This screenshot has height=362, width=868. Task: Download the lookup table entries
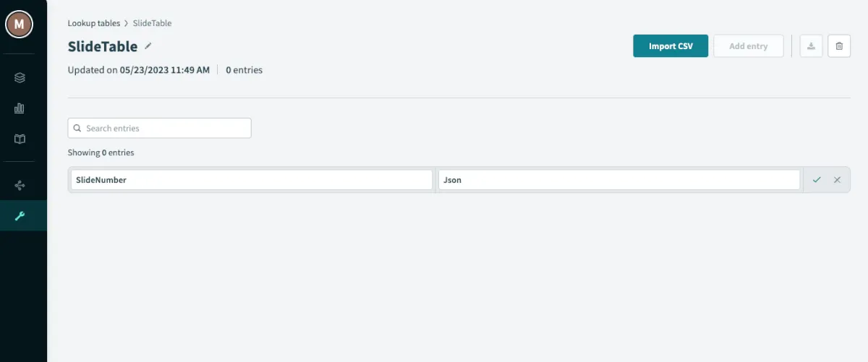[812, 46]
